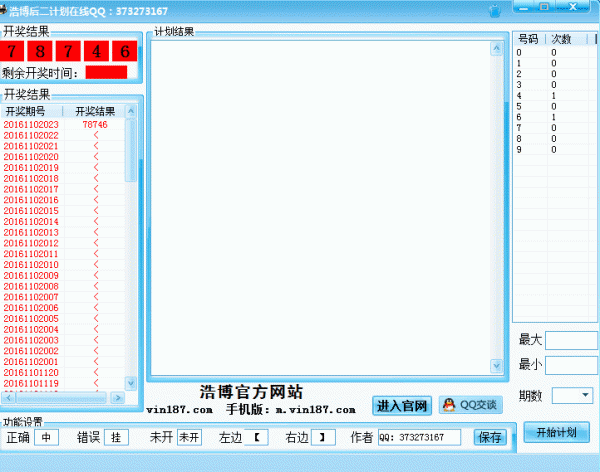Click the skin/theme shirt icon in title bar
Screen dimensions: 600x472
point(495,11)
